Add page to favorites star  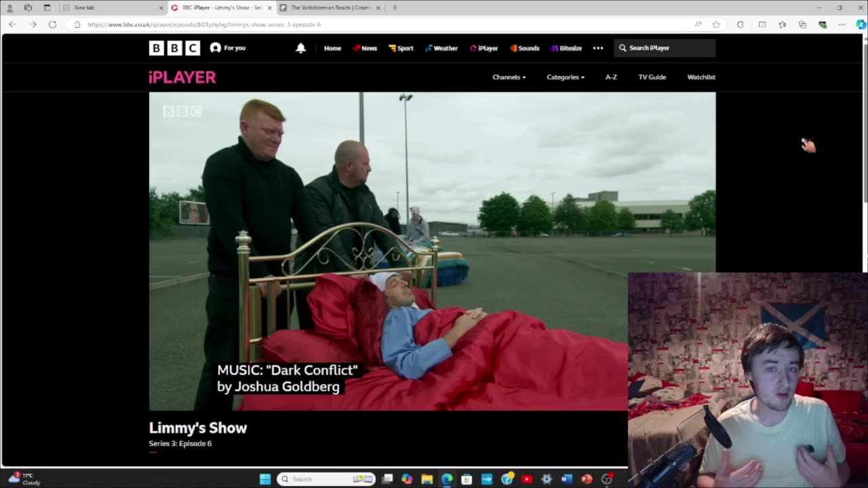[x=716, y=24]
